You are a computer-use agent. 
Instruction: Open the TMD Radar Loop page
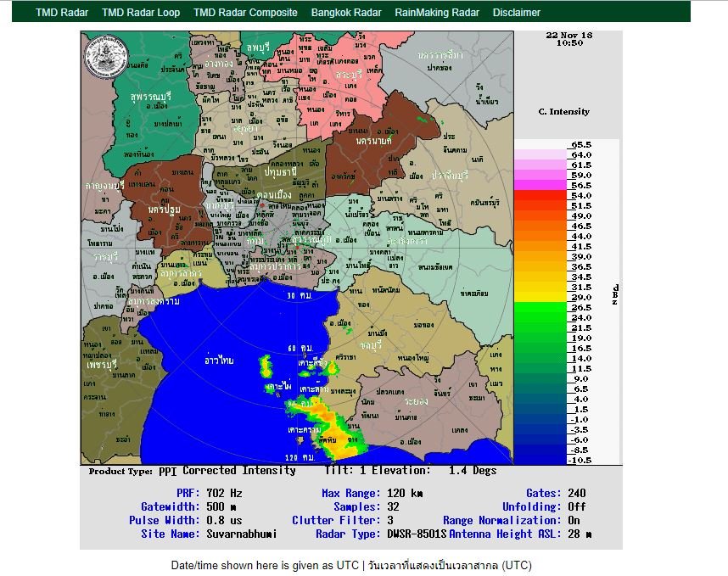(x=141, y=13)
